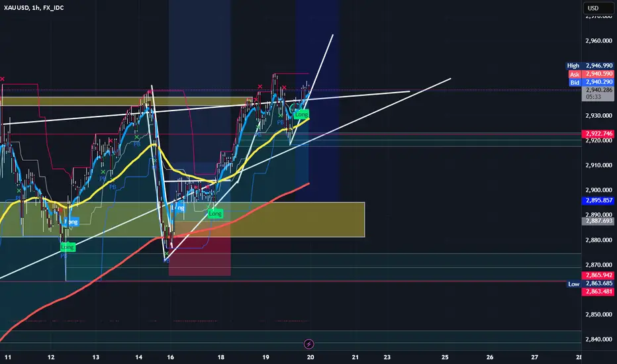
Task: Click the red 2,865.942 price label
Action: coord(598,275)
